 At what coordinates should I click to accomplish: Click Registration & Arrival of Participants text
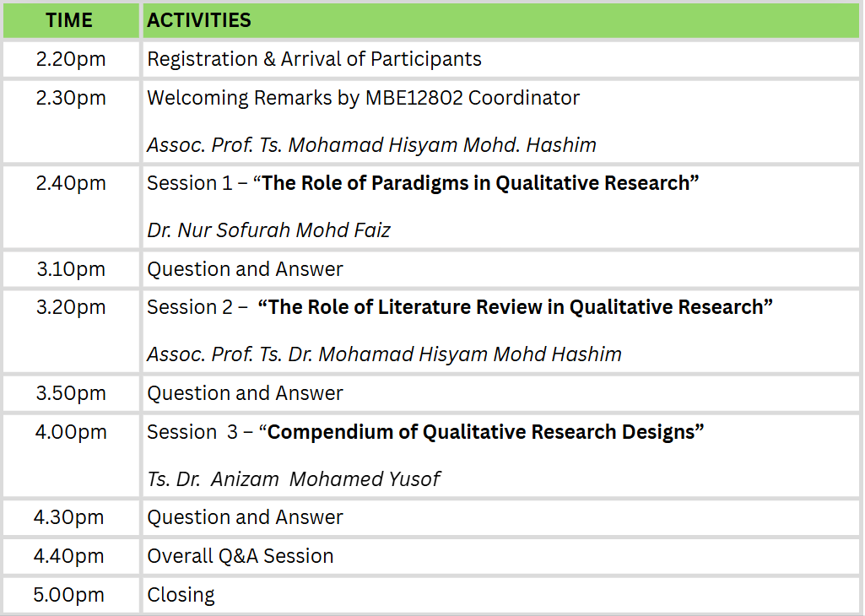pyautogui.click(x=314, y=59)
